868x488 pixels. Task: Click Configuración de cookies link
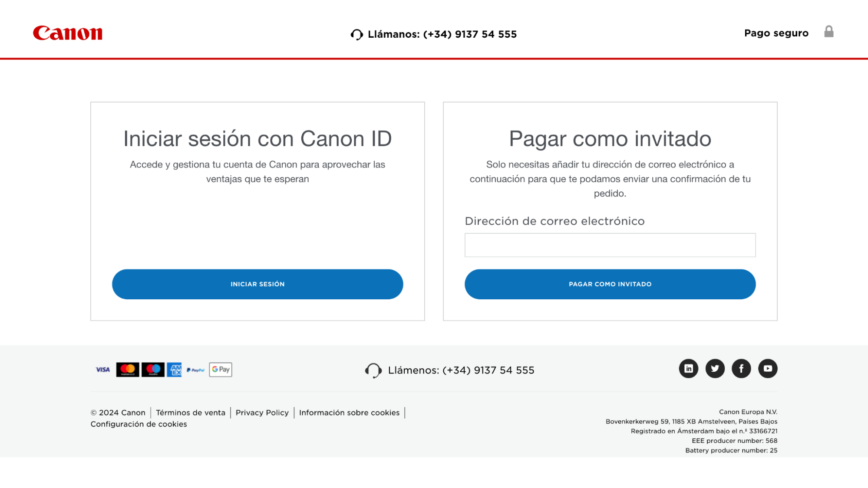pos(139,424)
